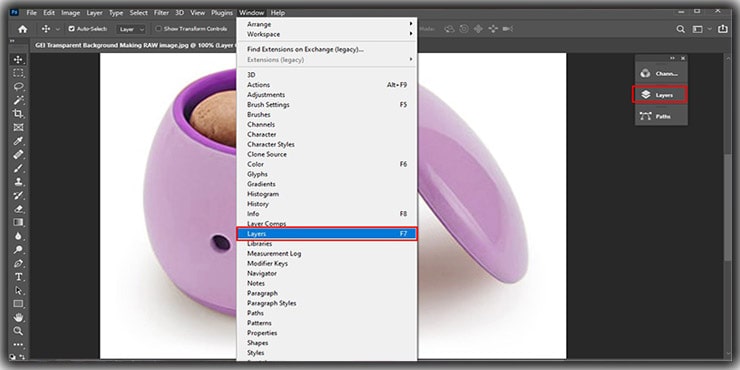Open the Image menu
The height and width of the screenshot is (370, 740).
point(71,13)
